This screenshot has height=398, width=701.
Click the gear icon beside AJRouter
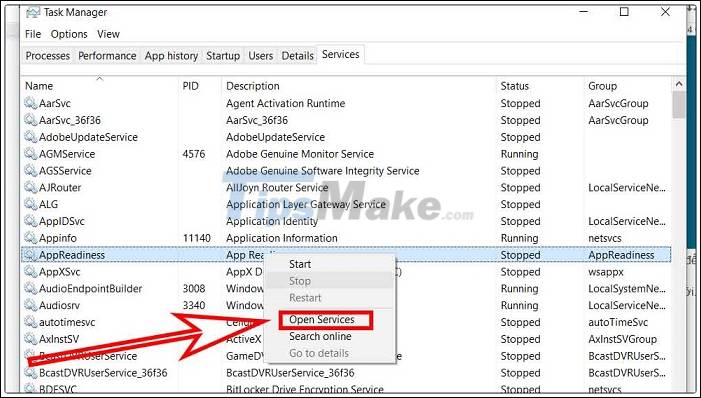point(30,187)
